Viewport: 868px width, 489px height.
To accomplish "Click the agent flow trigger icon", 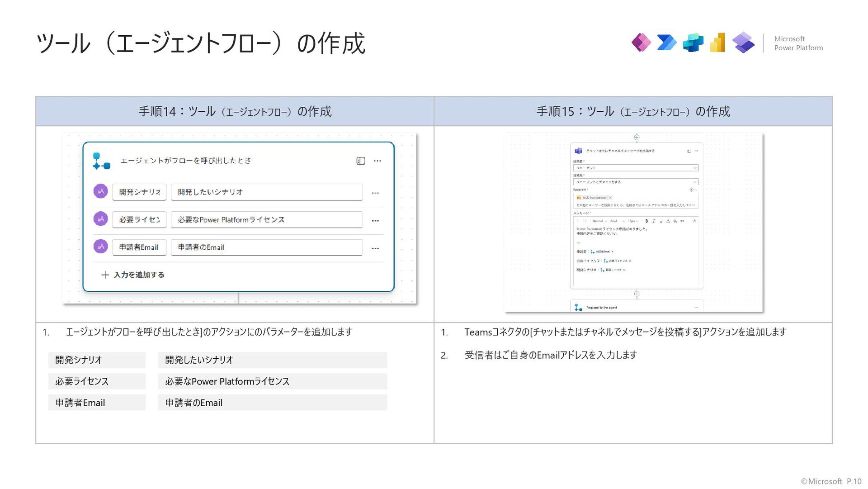I will pos(101,161).
